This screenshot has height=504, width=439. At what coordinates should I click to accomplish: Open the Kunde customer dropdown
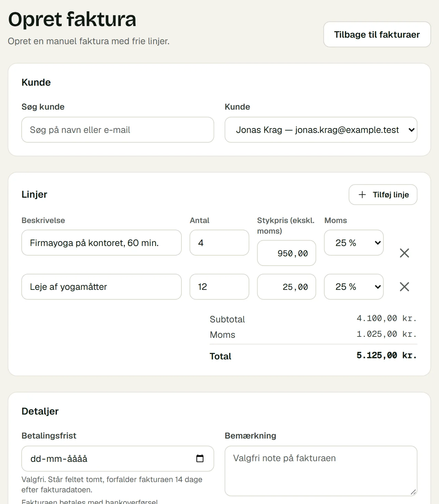[x=321, y=130]
